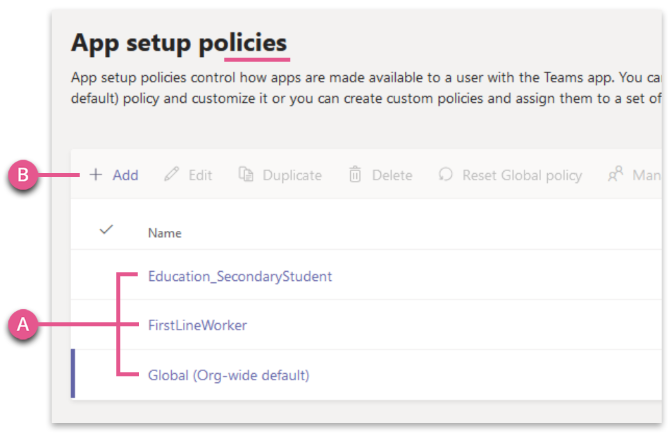Open the Education_SecondaryStudent policy
Image resolution: width=671 pixels, height=439 pixels.
point(240,276)
